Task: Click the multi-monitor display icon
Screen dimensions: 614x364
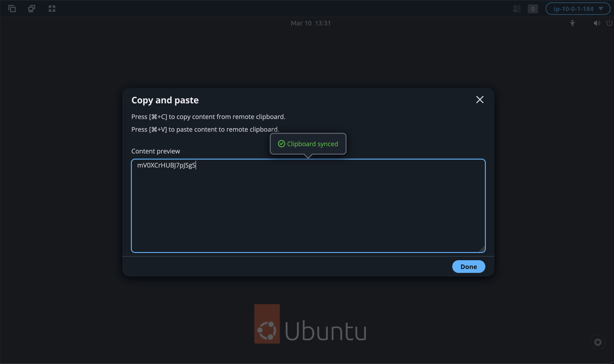Action: pyautogui.click(x=32, y=9)
